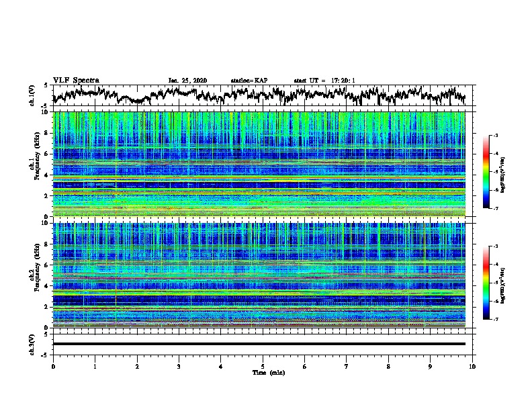Image resolution: width=532 pixels, height=411 pixels.
Task: Click the "Time (min)" axis title
Action: pos(269,373)
